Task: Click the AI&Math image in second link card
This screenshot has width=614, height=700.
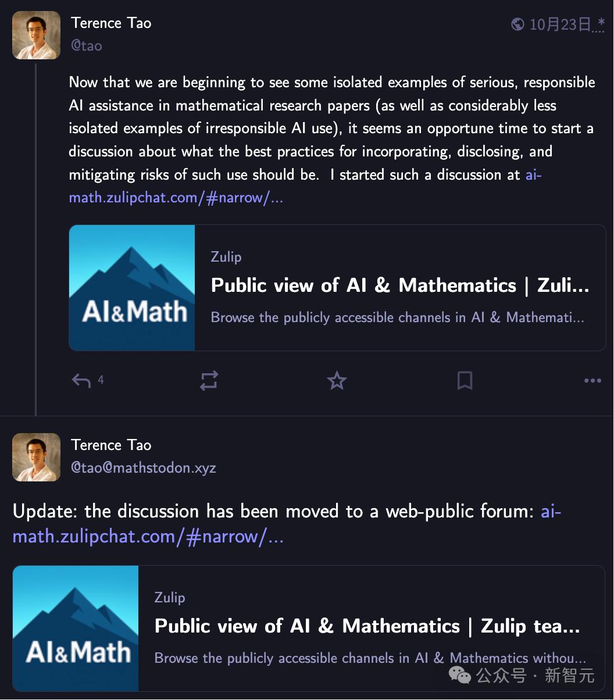Action: click(76, 628)
